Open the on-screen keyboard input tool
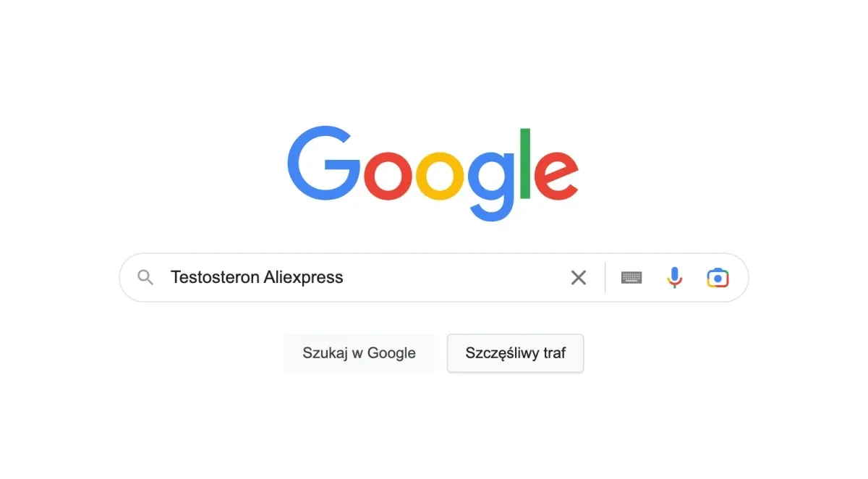 pyautogui.click(x=631, y=277)
